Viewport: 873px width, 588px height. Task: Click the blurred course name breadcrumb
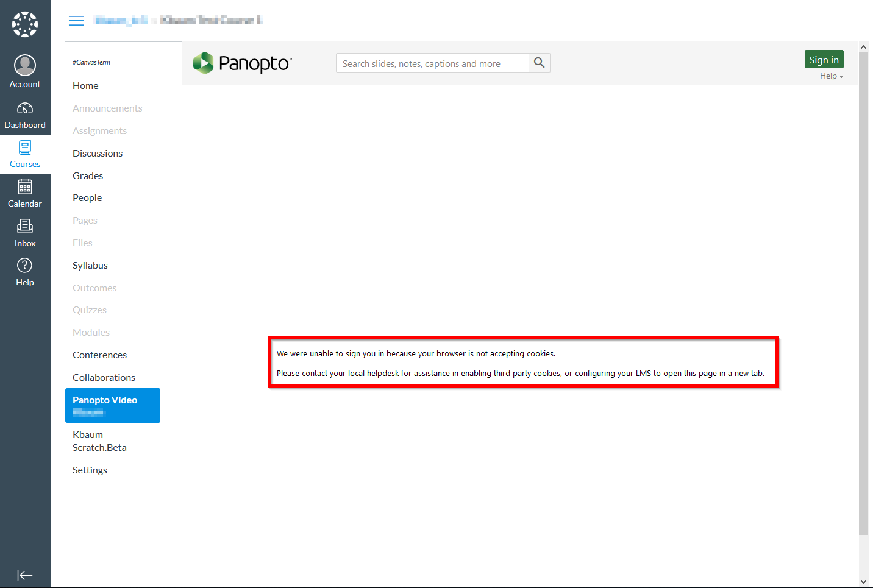click(x=211, y=20)
